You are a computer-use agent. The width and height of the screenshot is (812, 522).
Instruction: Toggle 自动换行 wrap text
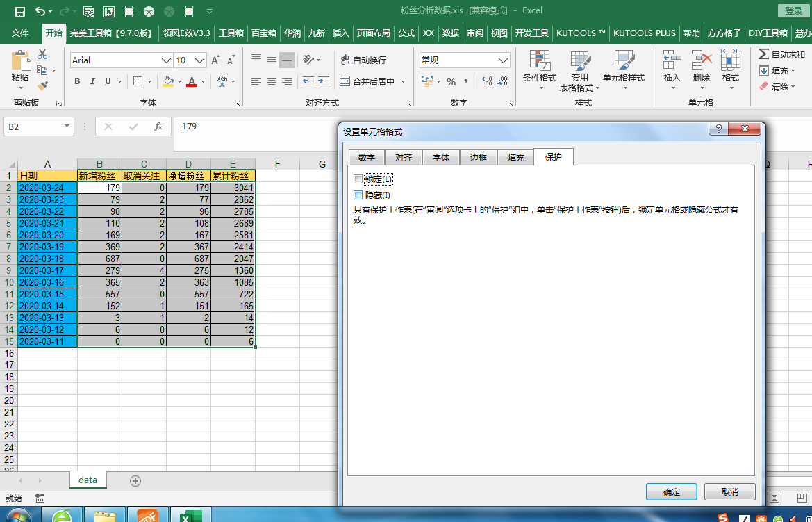[363, 60]
